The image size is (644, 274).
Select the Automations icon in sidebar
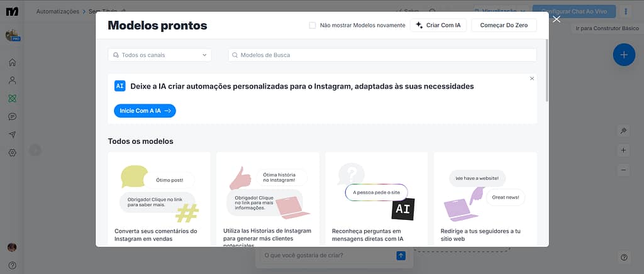(x=12, y=99)
